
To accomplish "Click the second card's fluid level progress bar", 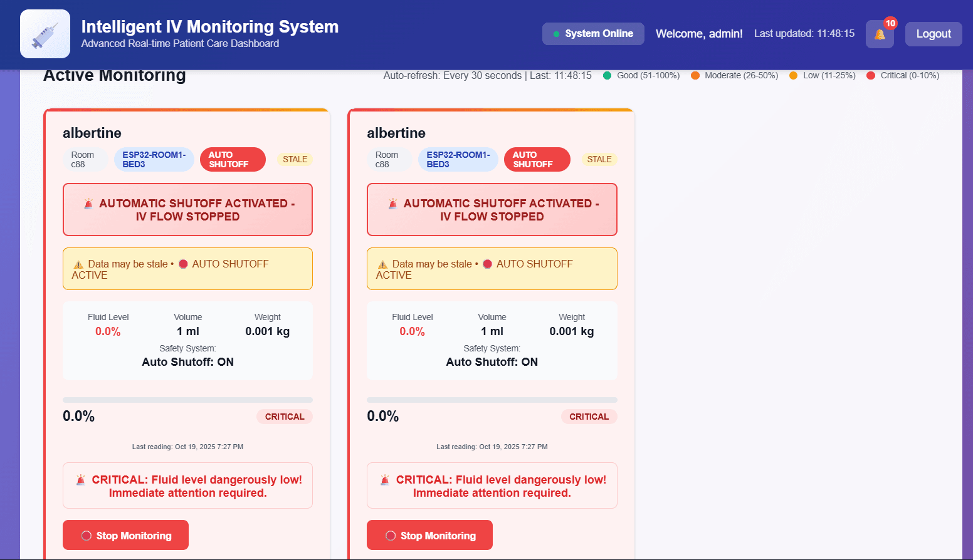I will tap(492, 400).
